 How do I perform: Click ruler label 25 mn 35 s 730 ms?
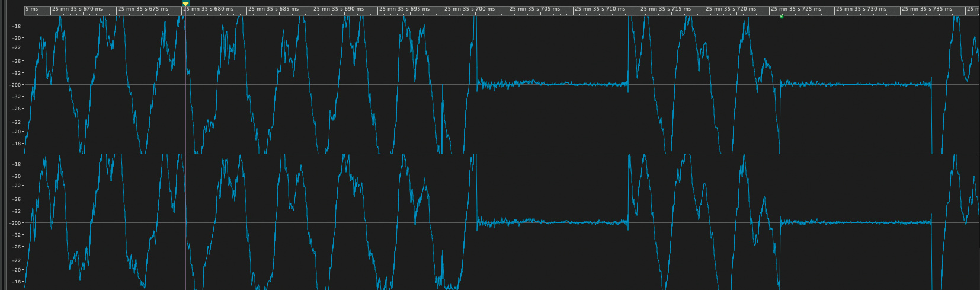861,9
